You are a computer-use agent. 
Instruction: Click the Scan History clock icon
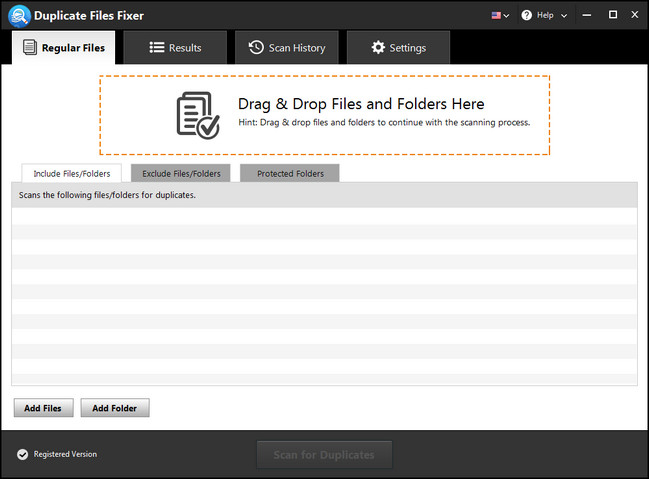[256, 47]
